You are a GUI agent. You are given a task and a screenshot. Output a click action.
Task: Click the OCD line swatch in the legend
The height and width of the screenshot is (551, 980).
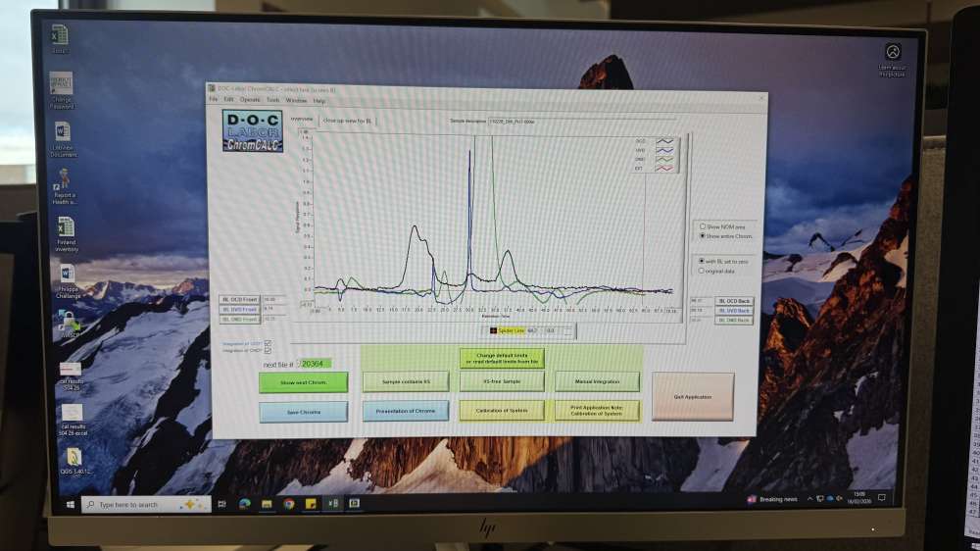tap(664, 141)
